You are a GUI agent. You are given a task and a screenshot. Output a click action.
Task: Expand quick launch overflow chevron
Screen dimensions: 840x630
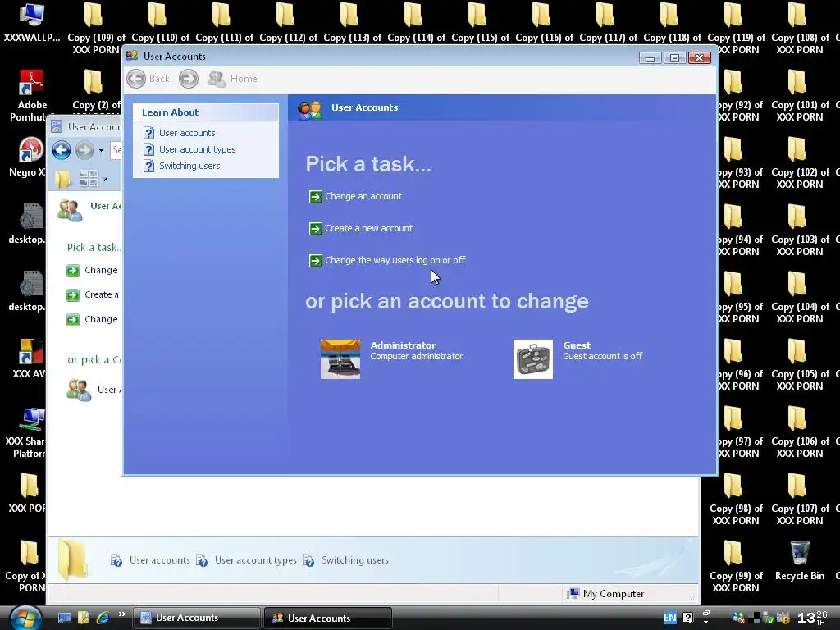[x=122, y=614]
